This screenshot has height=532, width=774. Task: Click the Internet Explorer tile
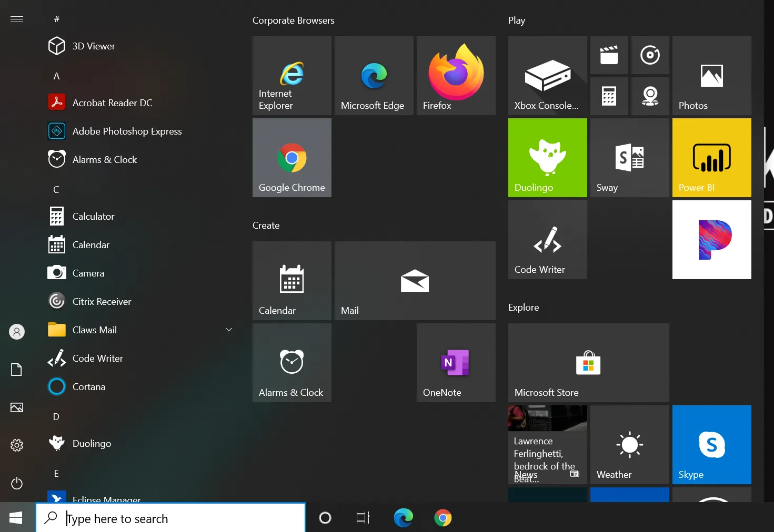(292, 76)
